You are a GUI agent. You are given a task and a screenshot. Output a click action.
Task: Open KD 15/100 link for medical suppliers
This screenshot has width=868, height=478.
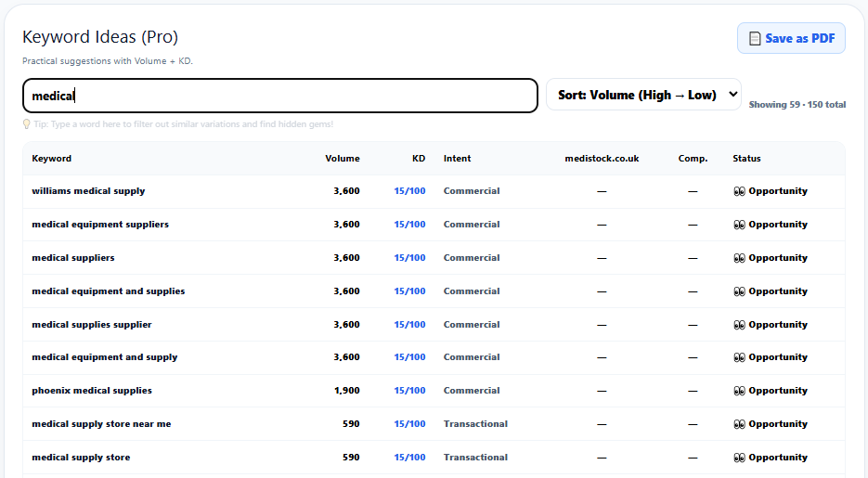point(409,258)
